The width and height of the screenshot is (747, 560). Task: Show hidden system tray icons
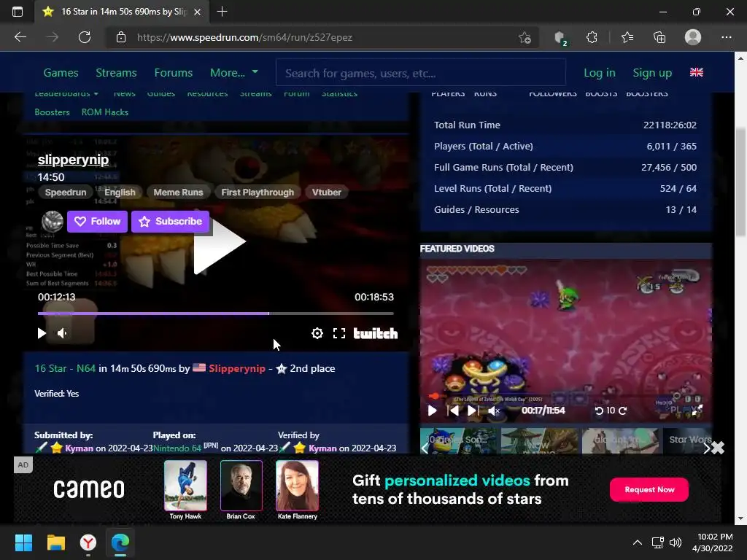point(637,542)
